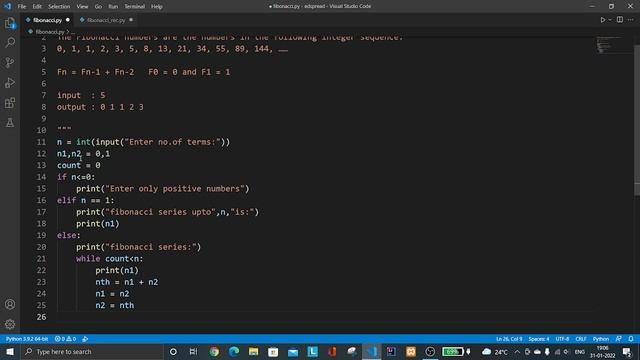Open Google Chrome from taskbar

213,352
